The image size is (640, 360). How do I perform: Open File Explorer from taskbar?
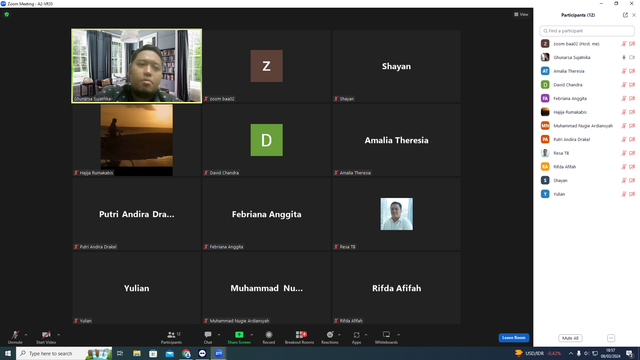[x=137, y=353]
